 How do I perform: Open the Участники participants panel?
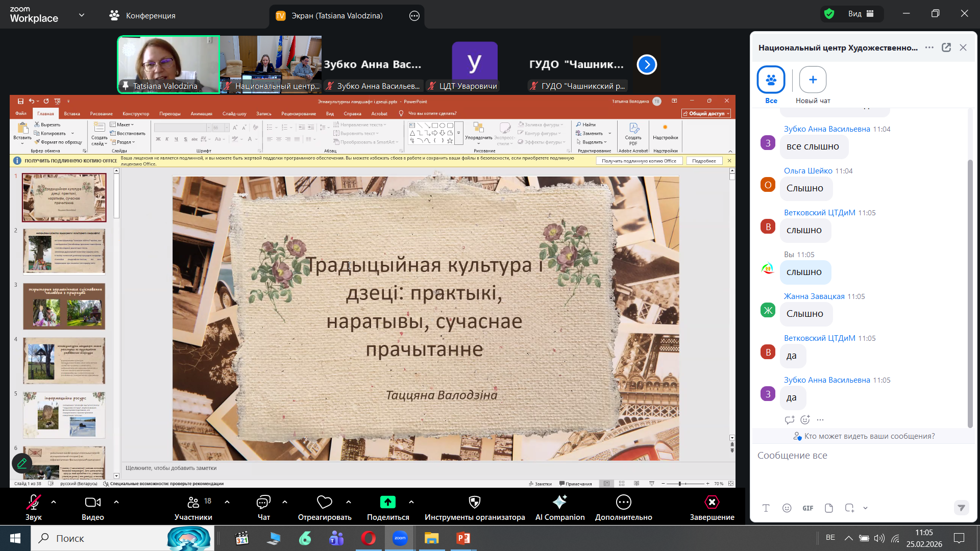pos(193,503)
